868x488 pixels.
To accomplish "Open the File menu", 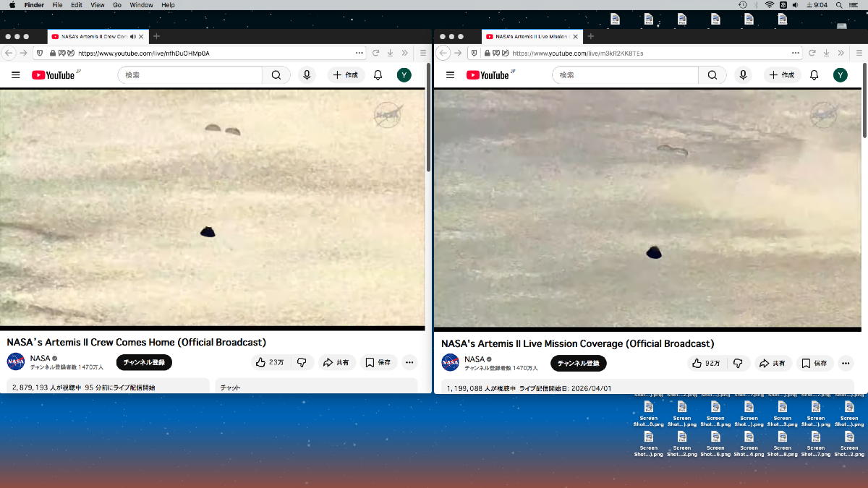I will click(57, 5).
